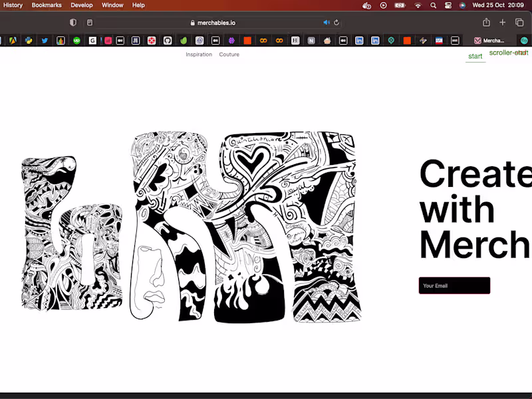Open Spotlight search from the menu bar
The height and width of the screenshot is (399, 532).
coord(433,5)
